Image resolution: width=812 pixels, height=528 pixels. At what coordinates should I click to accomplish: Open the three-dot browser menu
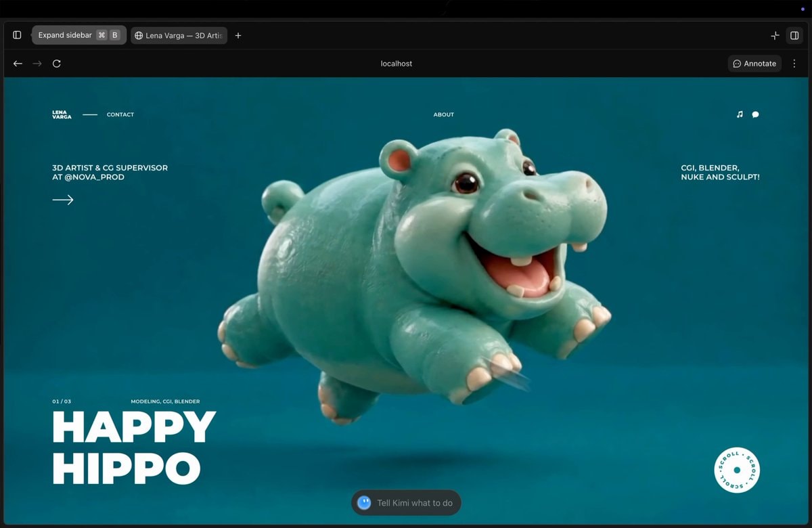(794, 64)
